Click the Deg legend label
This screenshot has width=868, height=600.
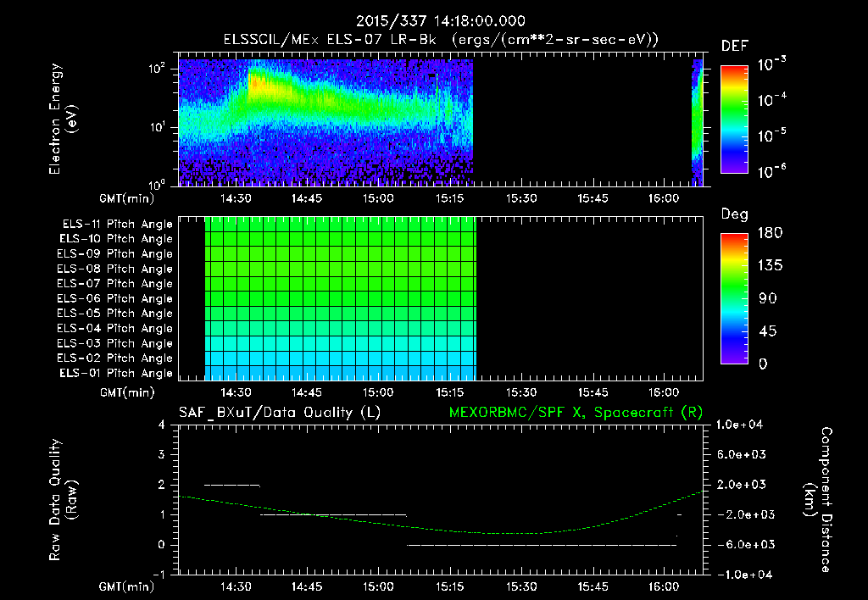735,214
